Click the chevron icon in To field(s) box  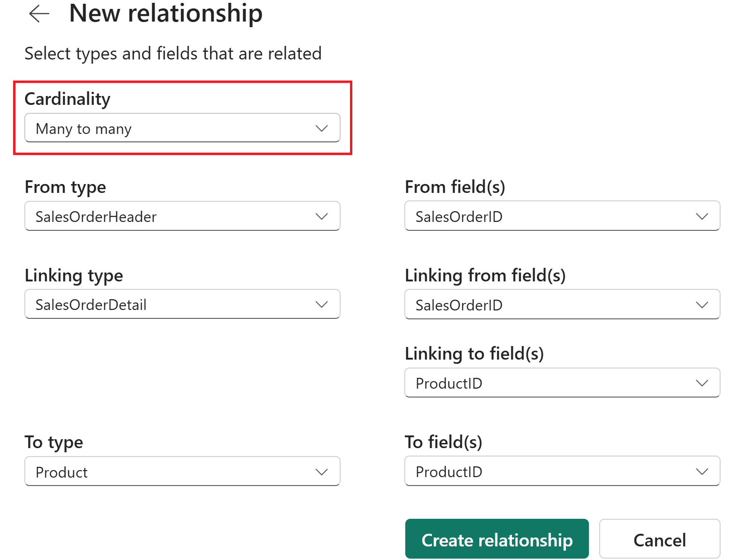pos(701,472)
